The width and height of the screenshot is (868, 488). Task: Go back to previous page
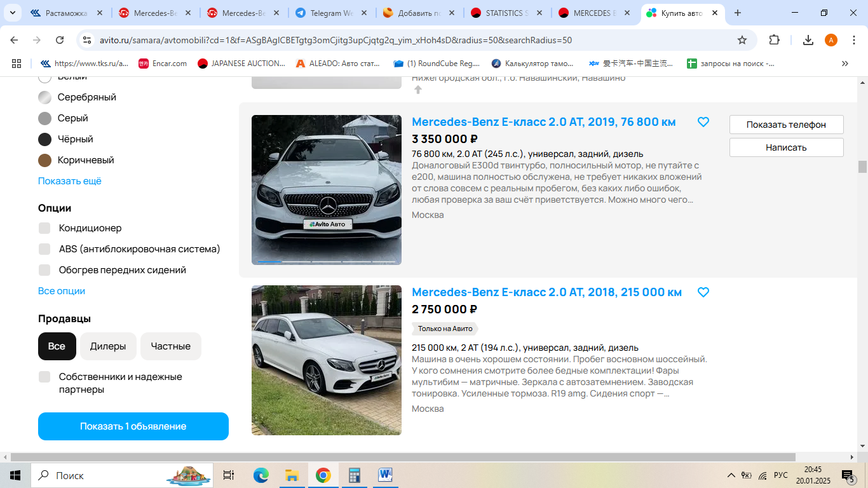coord(14,40)
